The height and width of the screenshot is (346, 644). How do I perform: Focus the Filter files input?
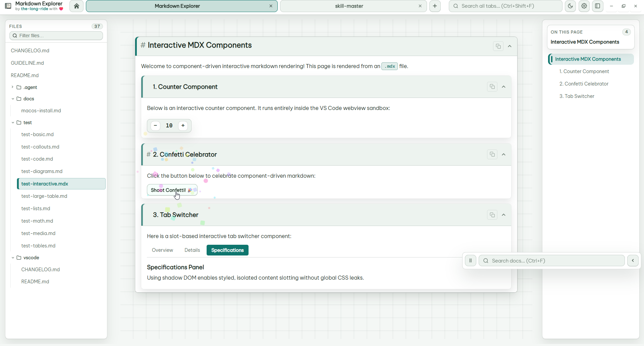[x=56, y=36]
